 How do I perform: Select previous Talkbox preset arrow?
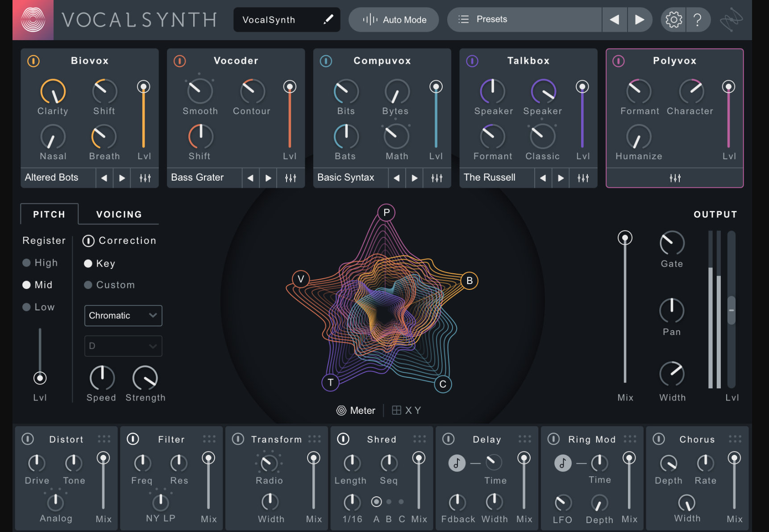click(543, 178)
